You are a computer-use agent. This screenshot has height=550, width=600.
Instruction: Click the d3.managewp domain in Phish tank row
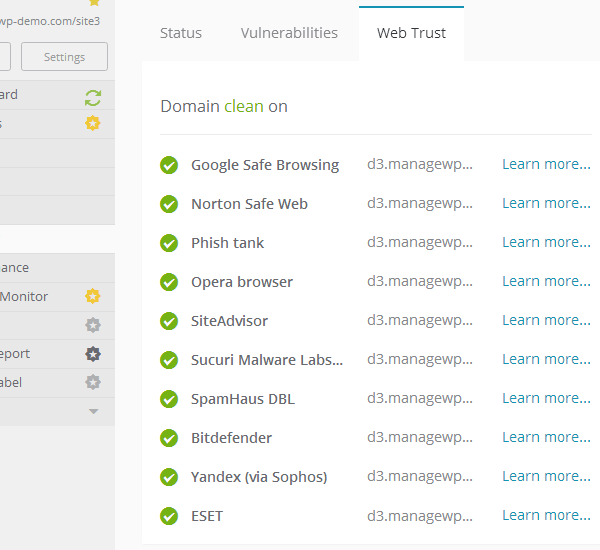[x=420, y=243]
